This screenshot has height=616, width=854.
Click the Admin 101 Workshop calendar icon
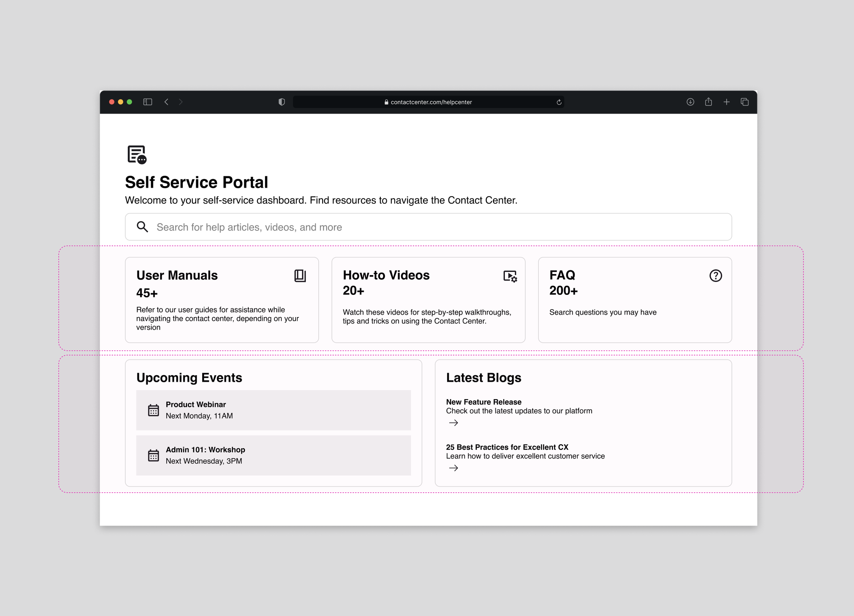pos(153,455)
